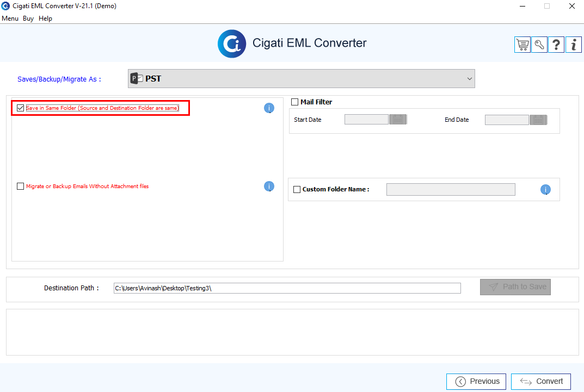Screen dimensions: 584x392
Task: Open the info about icon in header
Action: [574, 45]
